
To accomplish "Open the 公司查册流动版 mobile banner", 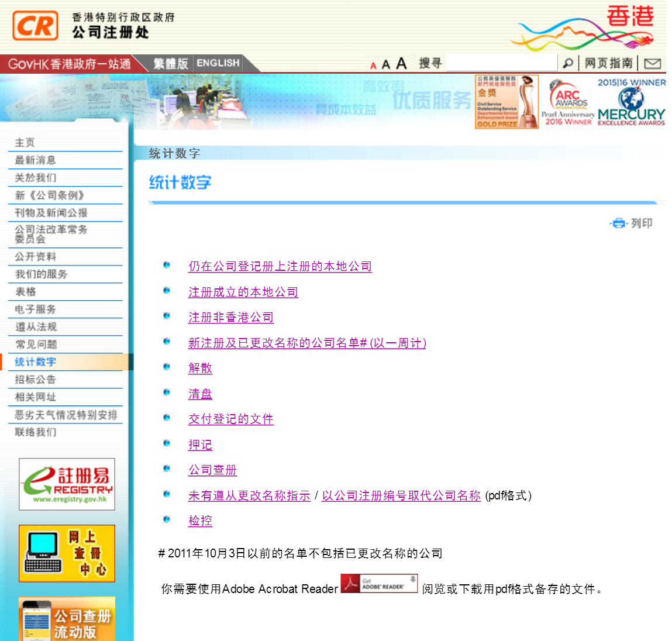I will (x=66, y=620).
